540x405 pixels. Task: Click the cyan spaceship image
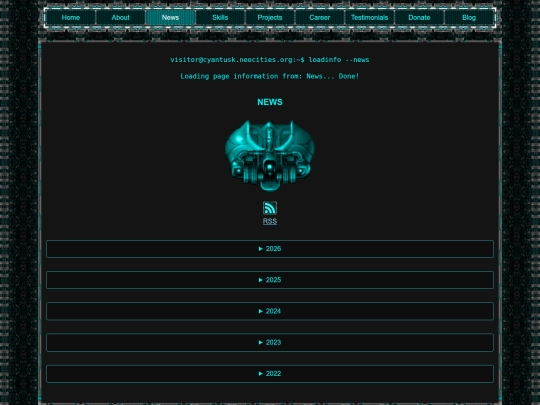point(270,156)
